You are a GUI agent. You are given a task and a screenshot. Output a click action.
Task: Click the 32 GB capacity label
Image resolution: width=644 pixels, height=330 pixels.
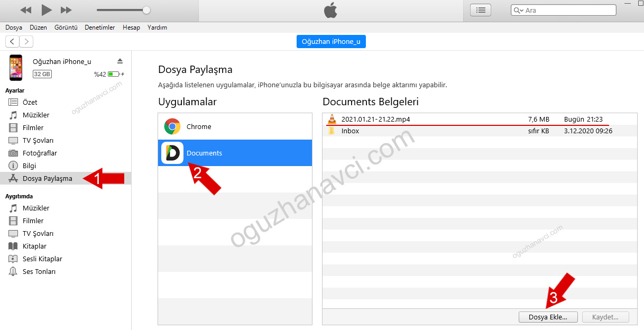coord(42,74)
